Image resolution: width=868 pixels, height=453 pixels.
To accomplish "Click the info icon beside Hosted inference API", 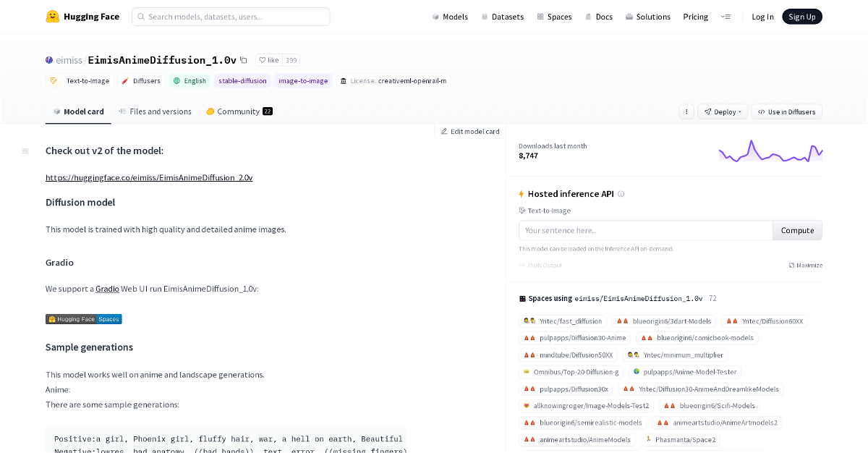I will (621, 194).
